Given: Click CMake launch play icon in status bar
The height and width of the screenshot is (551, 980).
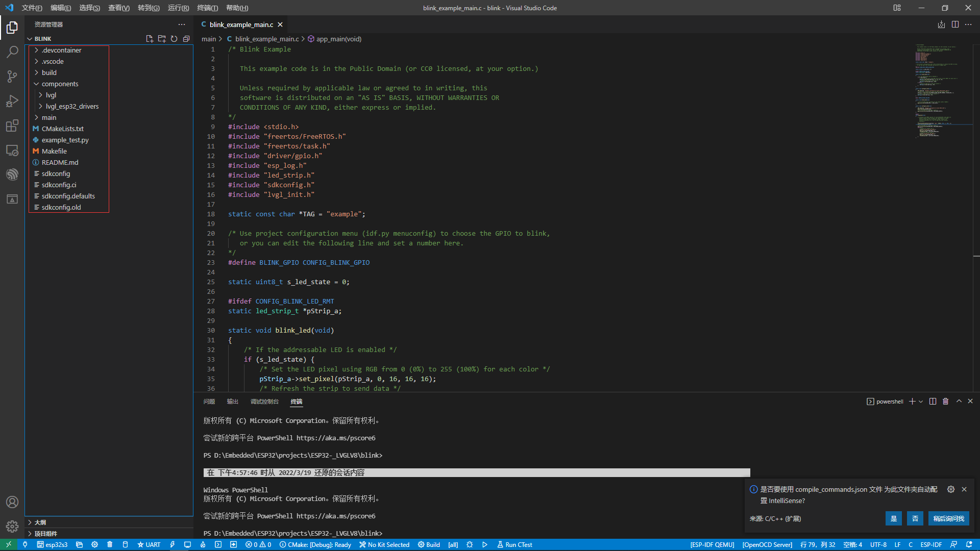Looking at the screenshot, I should point(485,544).
